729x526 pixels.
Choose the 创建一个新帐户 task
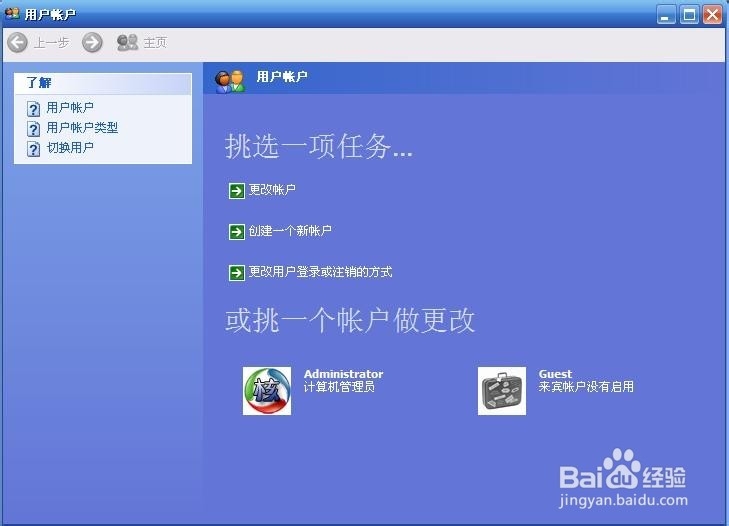click(290, 230)
